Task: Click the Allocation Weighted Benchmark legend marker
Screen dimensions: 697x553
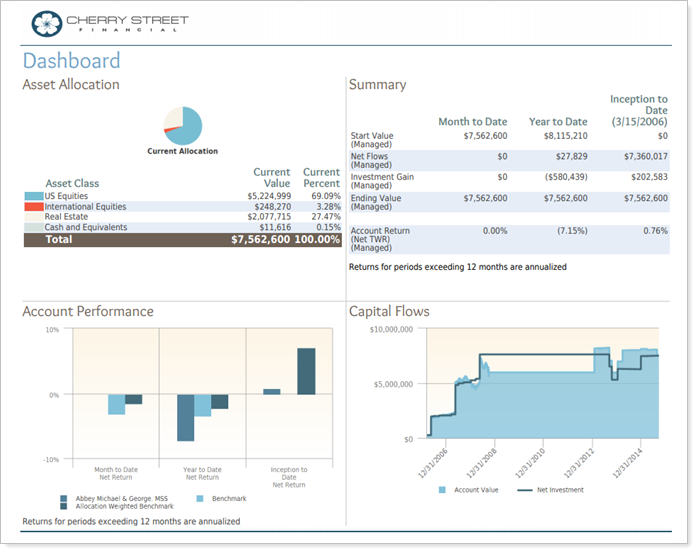Action: (x=64, y=506)
